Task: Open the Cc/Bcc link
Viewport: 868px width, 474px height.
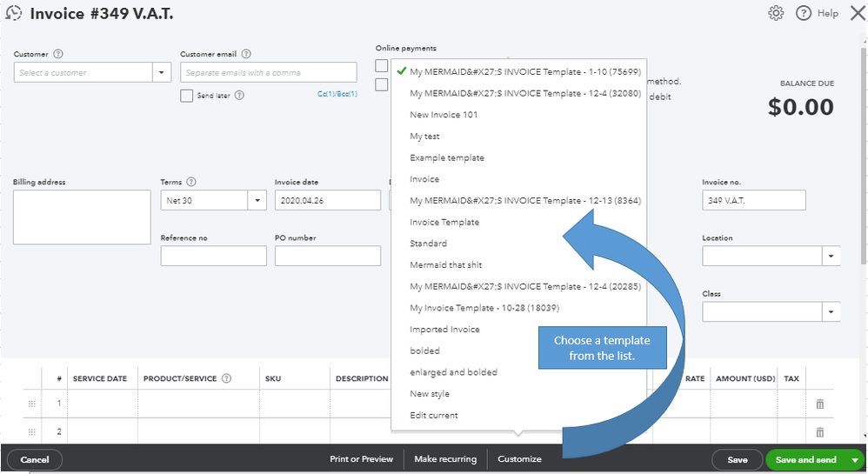Action: [x=337, y=94]
